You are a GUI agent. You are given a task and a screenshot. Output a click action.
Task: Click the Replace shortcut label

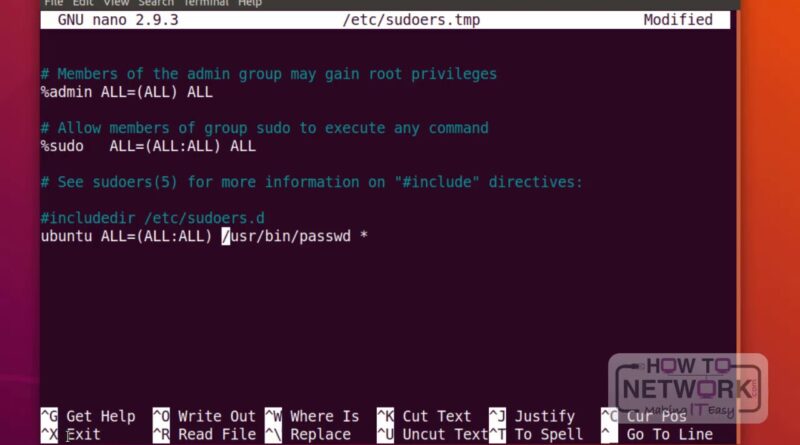320,435
